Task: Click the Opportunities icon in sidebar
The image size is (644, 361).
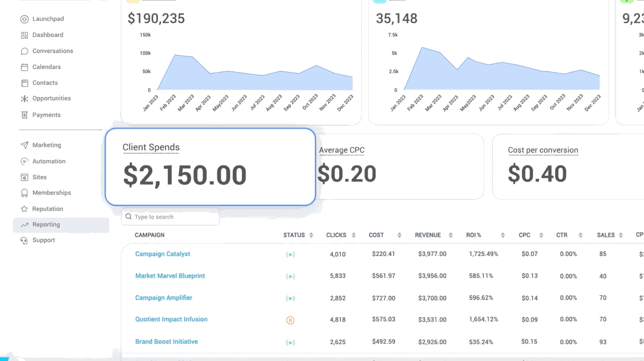Action: pos(24,99)
